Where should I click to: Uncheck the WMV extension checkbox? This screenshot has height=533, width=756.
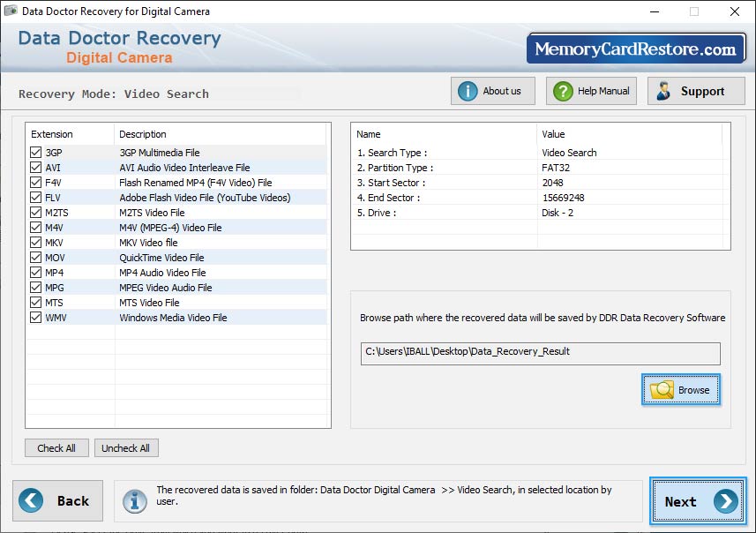click(x=35, y=317)
